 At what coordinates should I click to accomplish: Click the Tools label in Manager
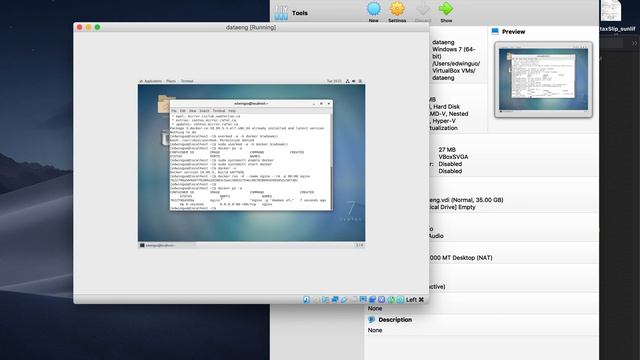pyautogui.click(x=300, y=13)
